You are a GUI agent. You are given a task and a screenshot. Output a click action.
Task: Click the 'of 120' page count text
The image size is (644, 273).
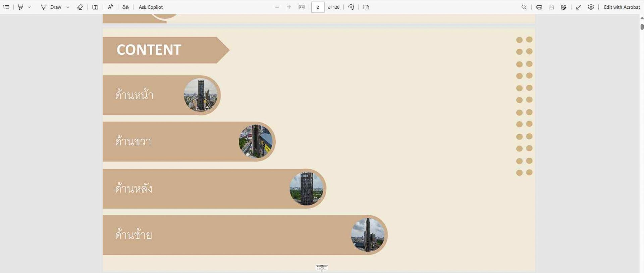pos(334,7)
